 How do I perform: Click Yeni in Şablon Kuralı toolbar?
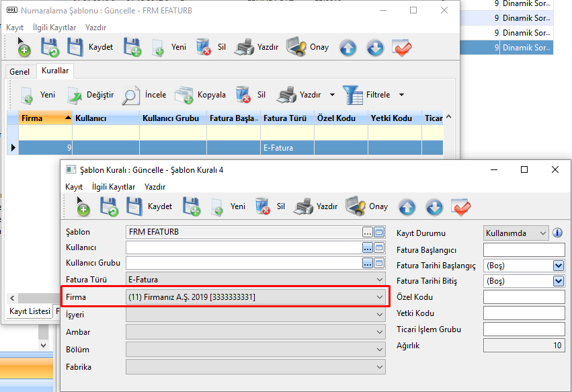pyautogui.click(x=229, y=206)
